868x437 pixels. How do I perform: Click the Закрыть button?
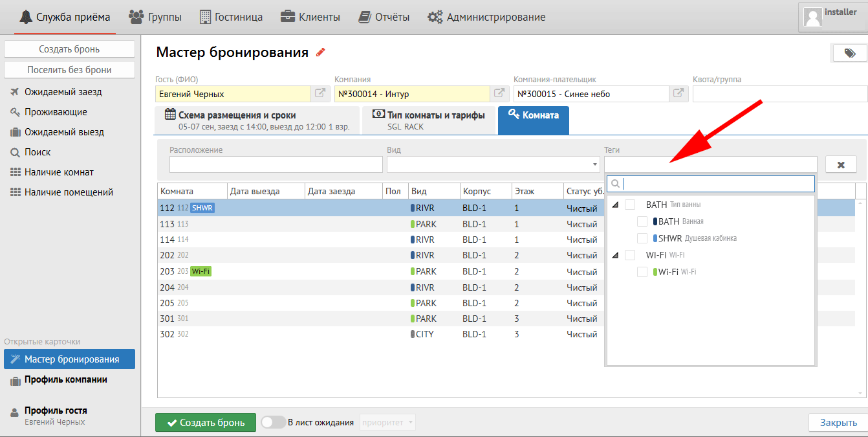click(838, 423)
